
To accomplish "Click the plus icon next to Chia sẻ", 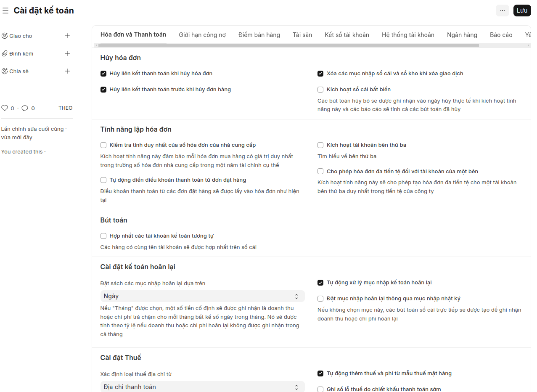I will (67, 71).
